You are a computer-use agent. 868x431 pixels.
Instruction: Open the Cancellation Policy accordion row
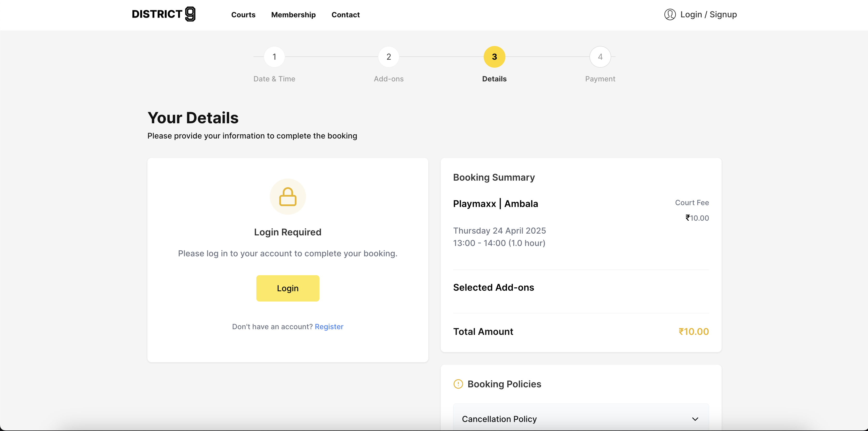click(x=581, y=419)
